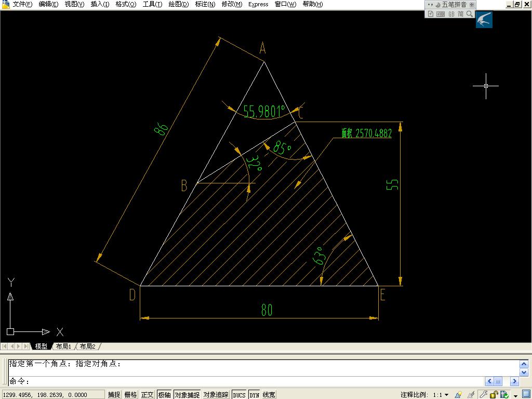The height and width of the screenshot is (399, 532).
Task: Click the toolbar/window lock padlock icon
Action: pos(494,394)
